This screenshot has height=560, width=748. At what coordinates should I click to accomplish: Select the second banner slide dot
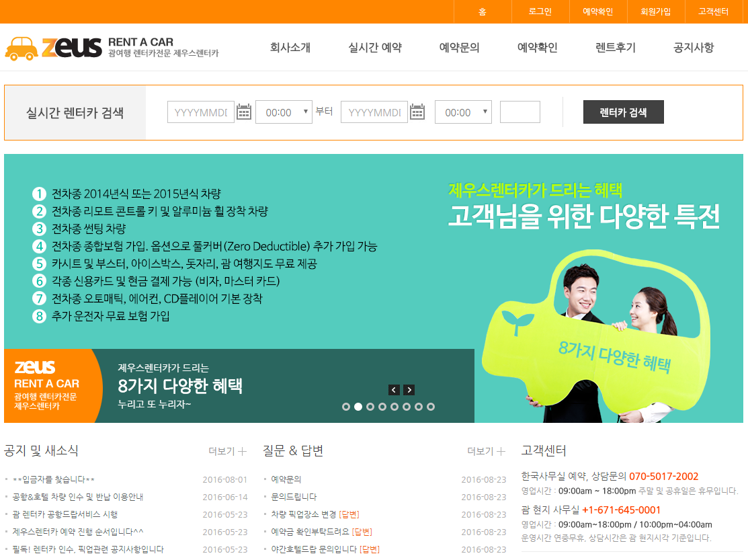pyautogui.click(x=358, y=407)
